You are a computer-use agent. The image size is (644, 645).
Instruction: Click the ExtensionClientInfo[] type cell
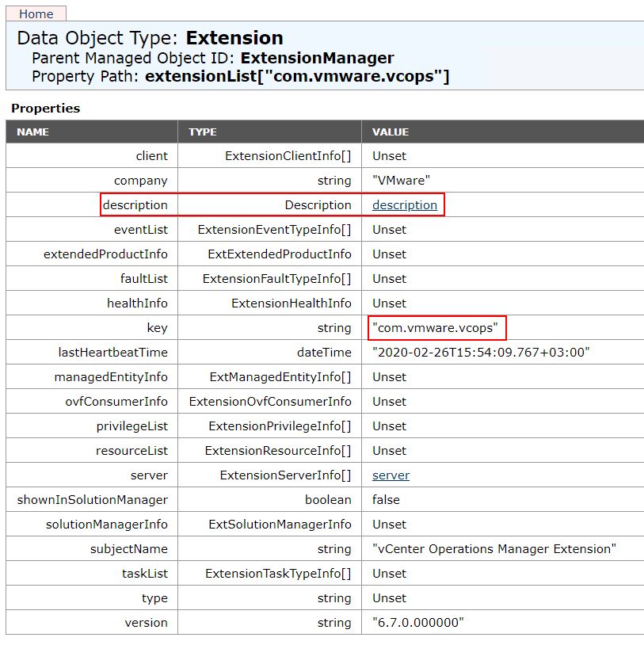click(288, 156)
